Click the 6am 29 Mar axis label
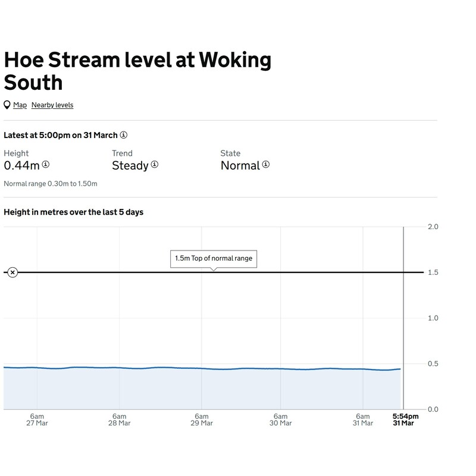The image size is (476, 476). [202, 419]
